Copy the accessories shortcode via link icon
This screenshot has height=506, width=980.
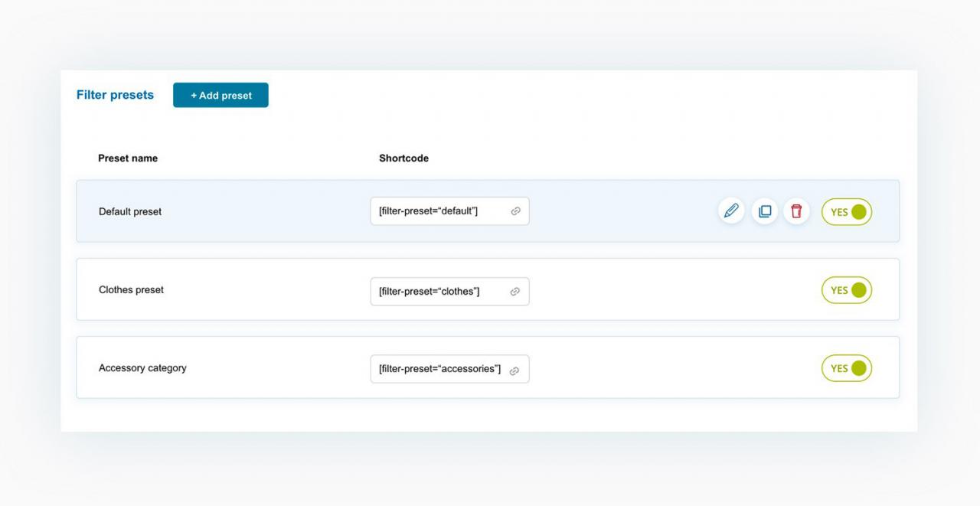514,371
